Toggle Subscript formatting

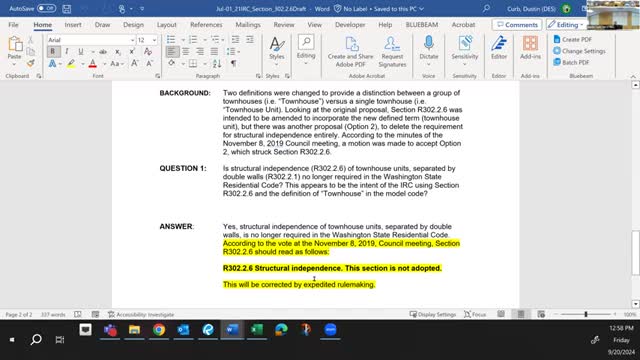click(118, 51)
